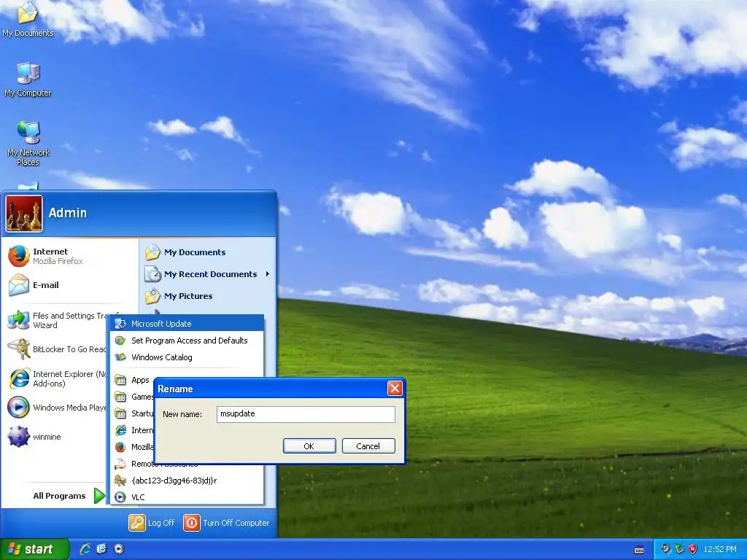
Task: Click Remote Assistance icon in programs list
Action: pyautogui.click(x=120, y=464)
